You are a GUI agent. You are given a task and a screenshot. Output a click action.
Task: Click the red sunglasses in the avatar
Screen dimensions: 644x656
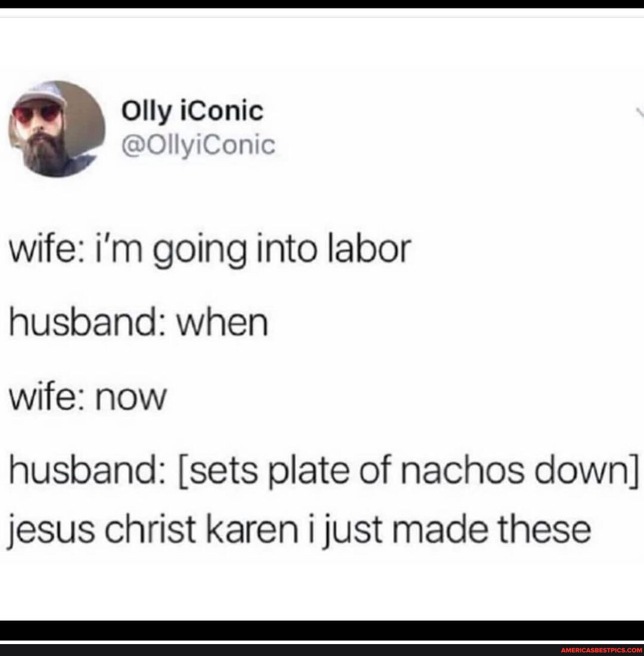coord(37,113)
